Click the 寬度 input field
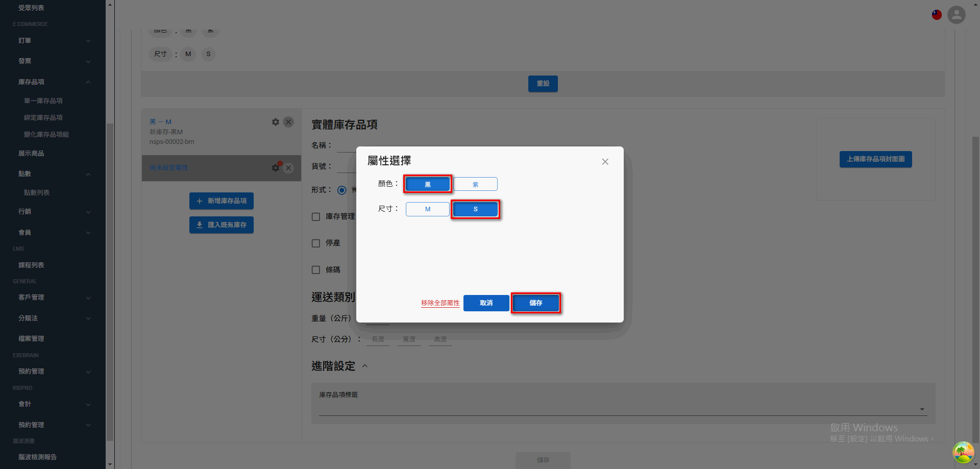This screenshot has height=469, width=980. click(x=409, y=339)
